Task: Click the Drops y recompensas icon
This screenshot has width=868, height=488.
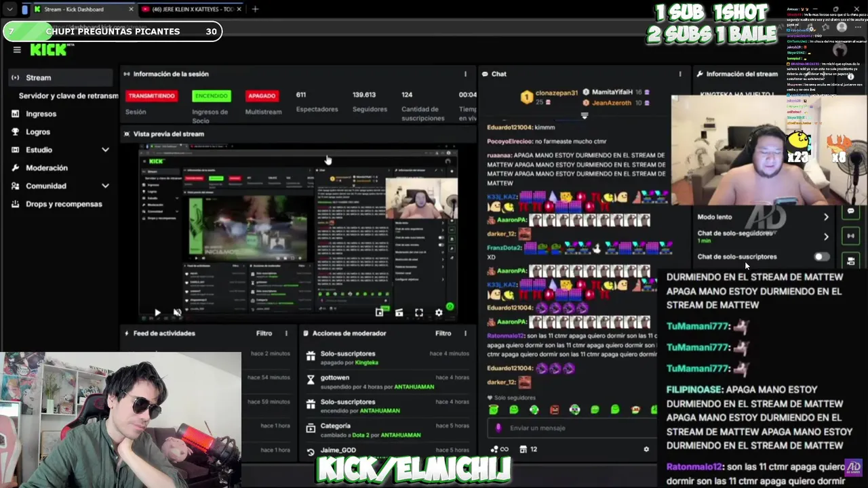Action: (x=15, y=204)
